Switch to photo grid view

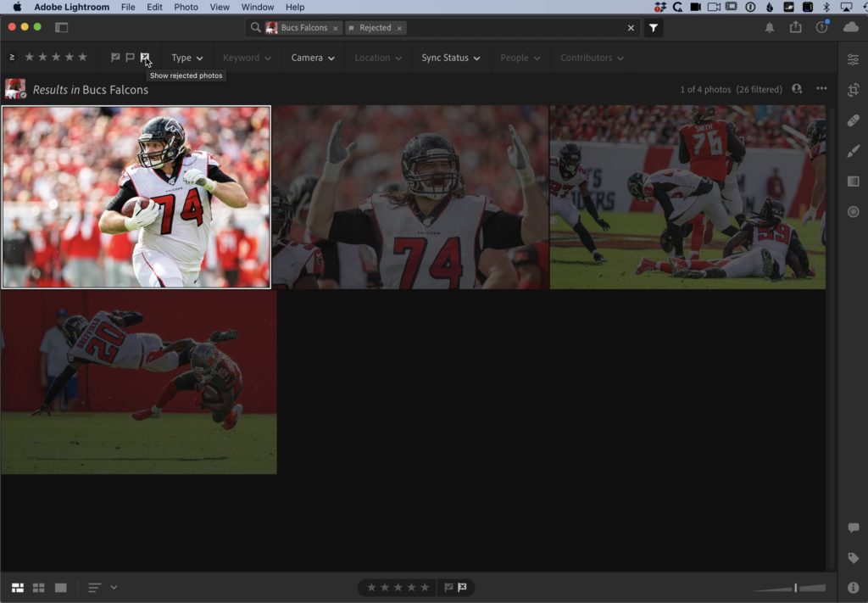(18, 588)
